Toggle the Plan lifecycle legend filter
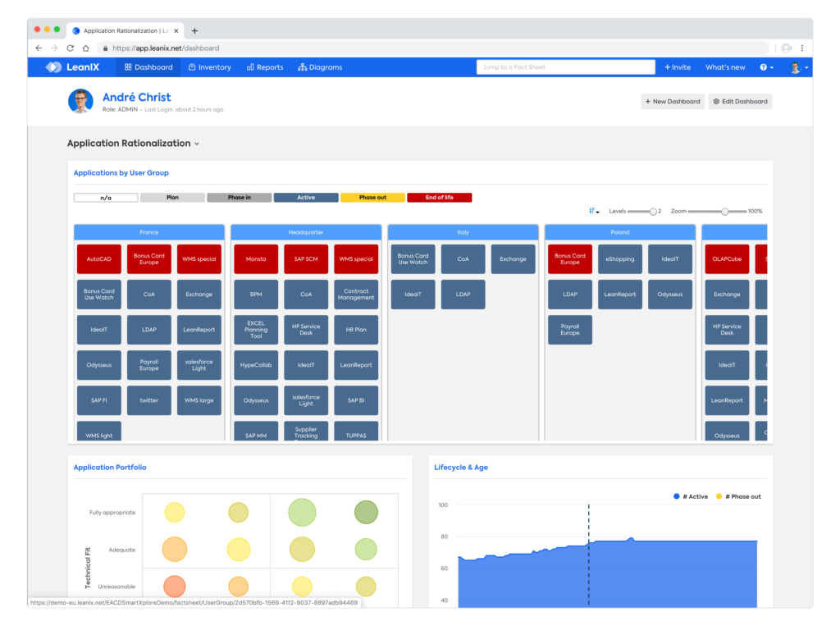Image resolution: width=840 pixels, height=644 pixels. (172, 198)
